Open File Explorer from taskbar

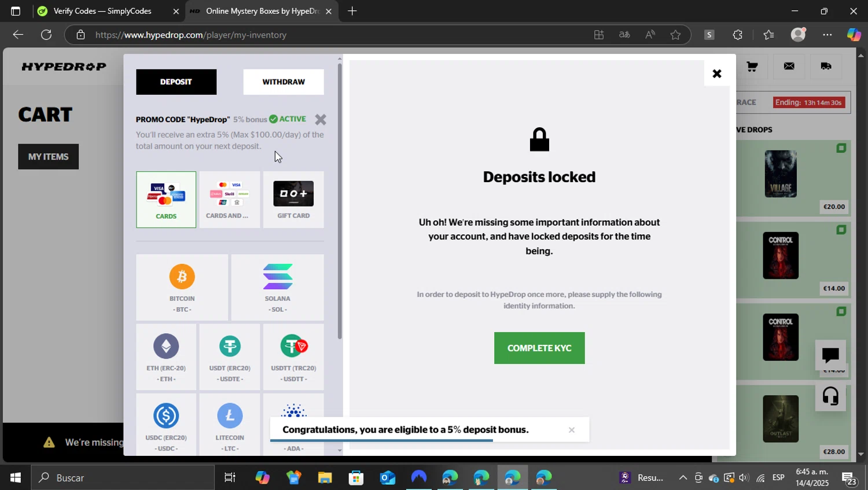tap(325, 478)
